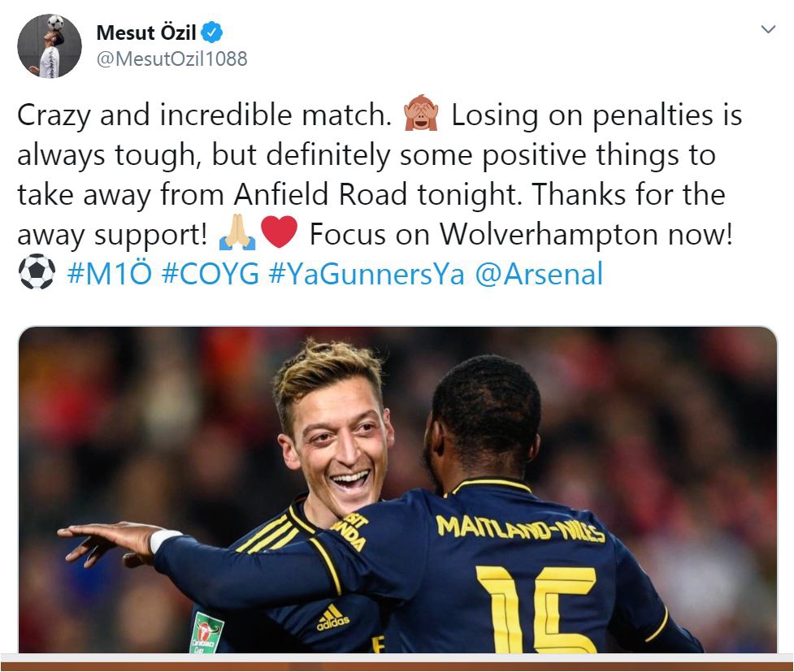Click the blue verified badge
This screenshot has height=672, width=794.
(x=211, y=33)
